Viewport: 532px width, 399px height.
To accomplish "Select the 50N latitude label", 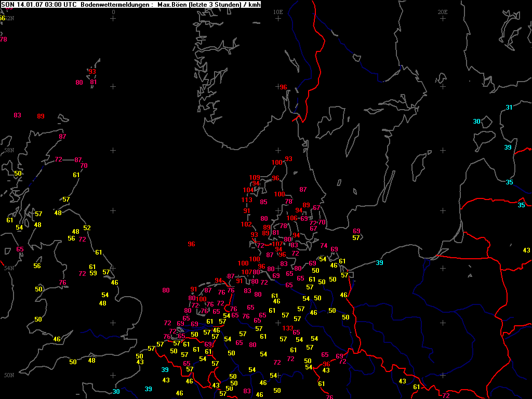I will tap(9, 375).
